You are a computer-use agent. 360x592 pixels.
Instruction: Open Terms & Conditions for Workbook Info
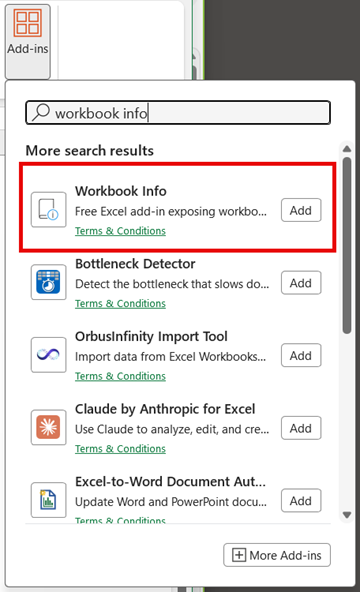[120, 231]
